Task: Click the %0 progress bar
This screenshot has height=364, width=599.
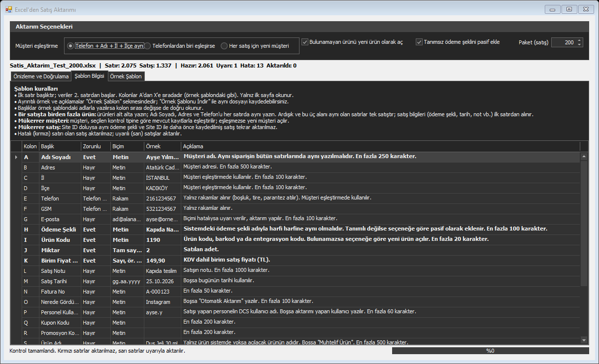Action: tap(490, 351)
